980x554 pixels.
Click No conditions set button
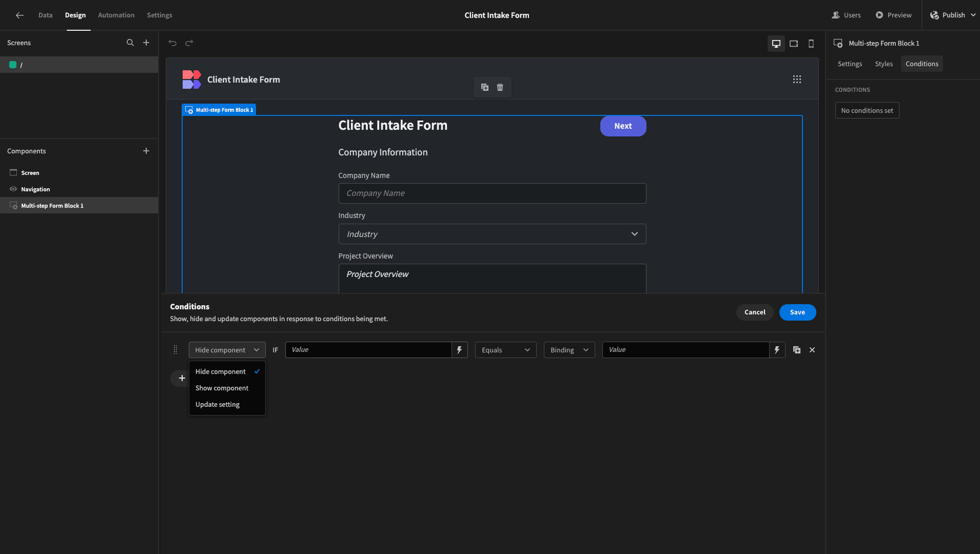pos(867,111)
